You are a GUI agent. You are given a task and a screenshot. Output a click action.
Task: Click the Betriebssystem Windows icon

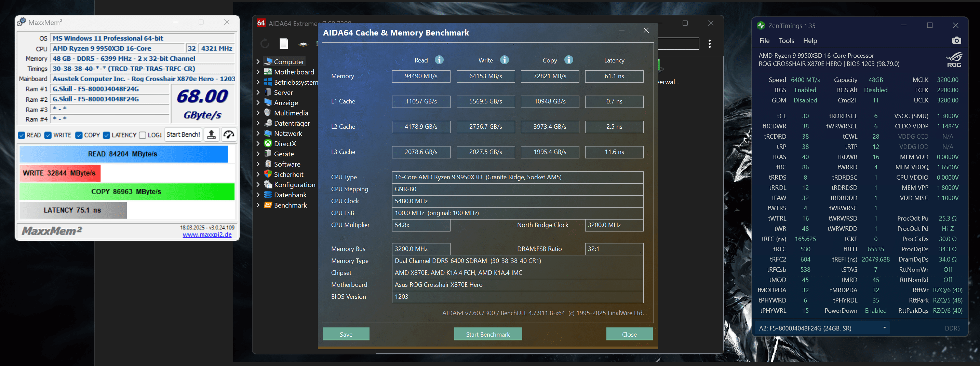click(x=268, y=82)
